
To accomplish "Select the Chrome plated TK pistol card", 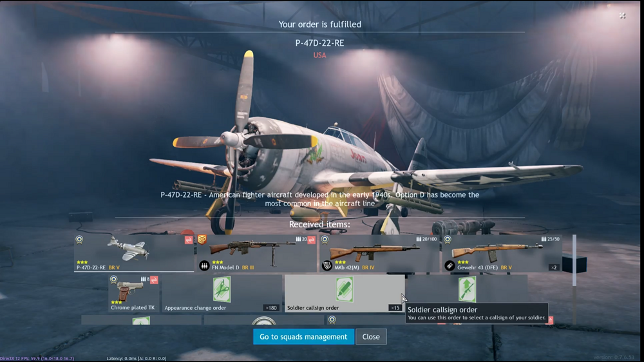I will 134,293.
